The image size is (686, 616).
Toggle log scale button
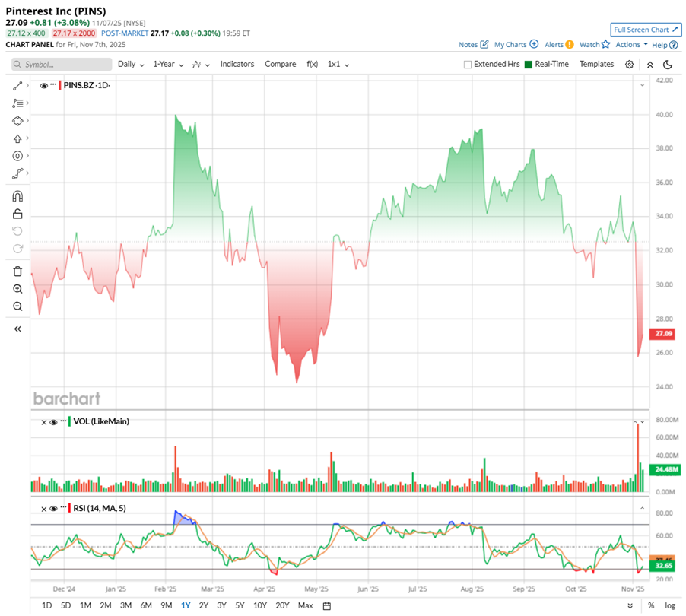point(670,606)
